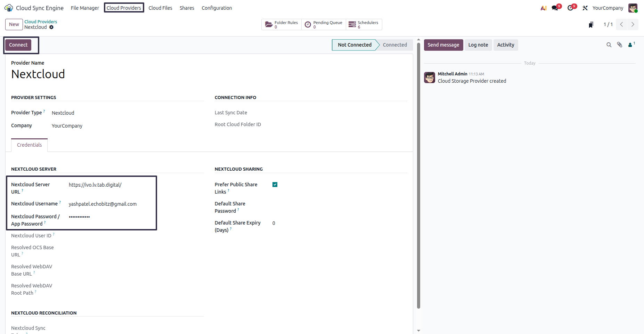Click the New button
The image size is (644, 334).
[x=14, y=24]
